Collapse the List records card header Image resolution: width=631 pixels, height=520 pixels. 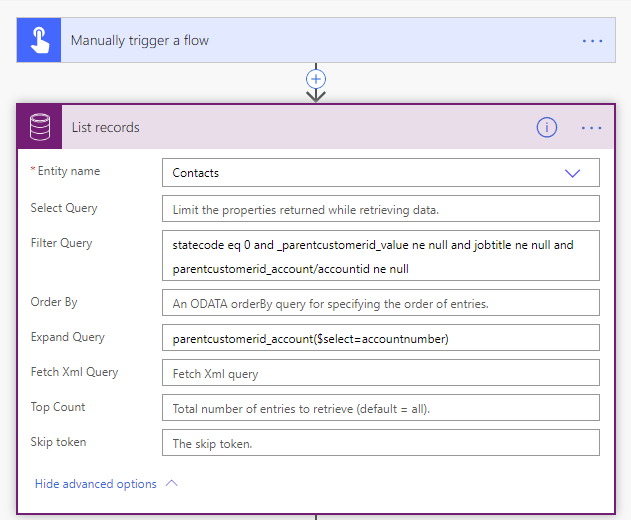[x=300, y=127]
